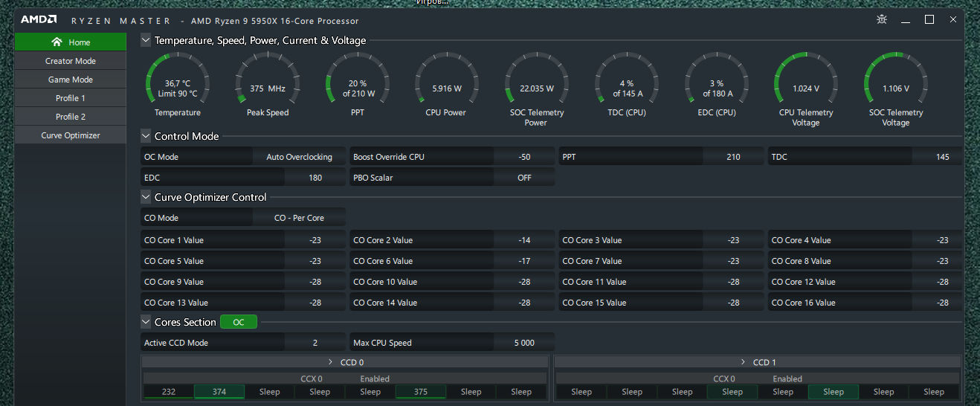This screenshot has width=980, height=406.
Task: Click the CCX 0 Enabled label in CCD 0
Action: coord(345,378)
